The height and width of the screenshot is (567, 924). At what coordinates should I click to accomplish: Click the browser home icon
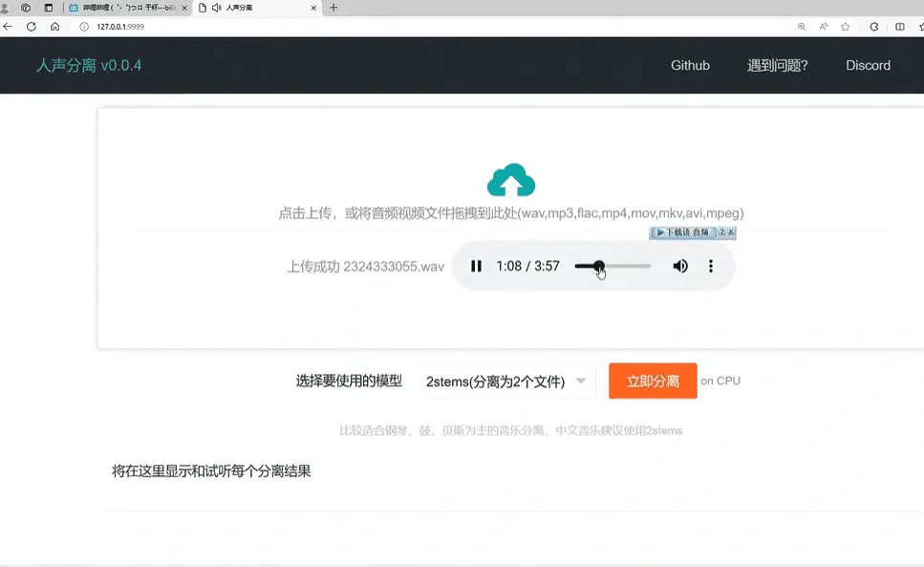click(54, 27)
